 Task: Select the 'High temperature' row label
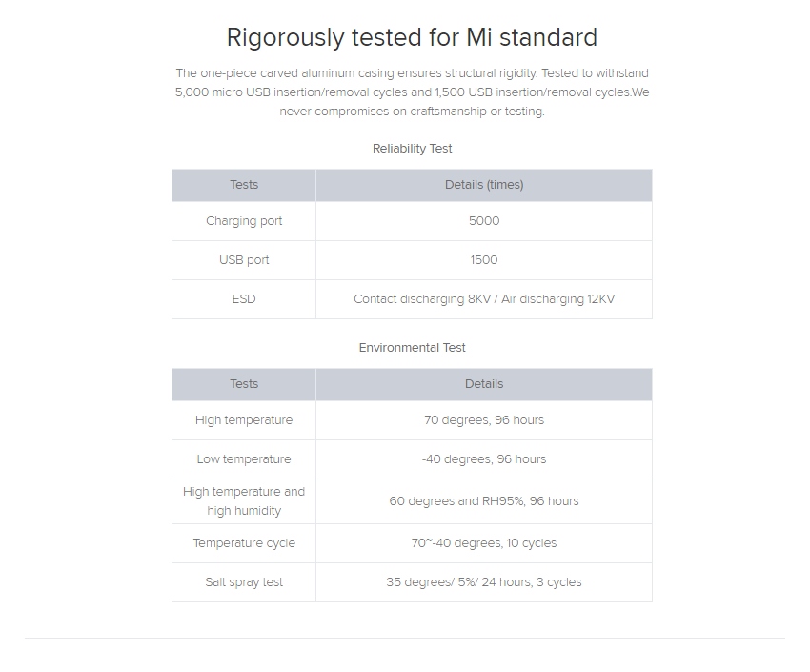pos(244,420)
